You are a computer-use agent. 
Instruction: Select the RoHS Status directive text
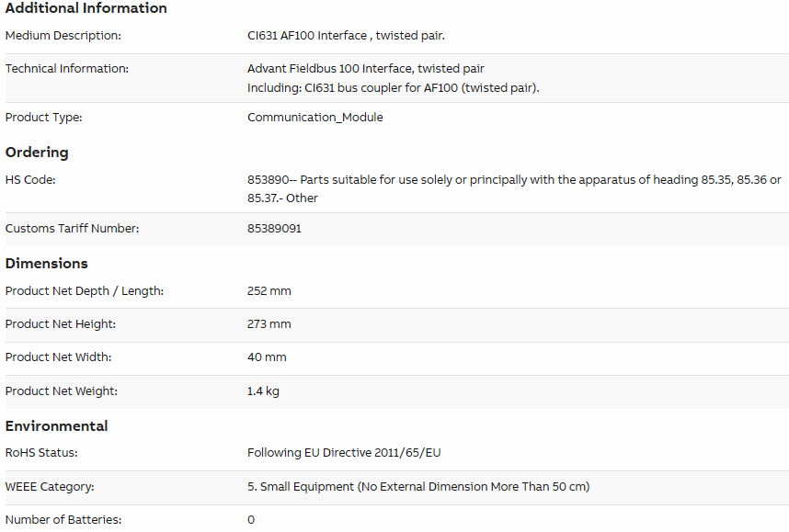click(x=344, y=453)
